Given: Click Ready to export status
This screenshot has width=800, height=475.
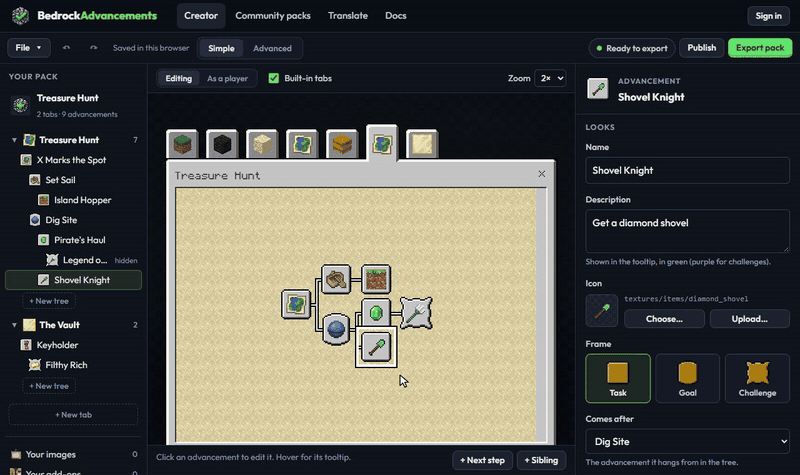Looking at the screenshot, I should [632, 48].
